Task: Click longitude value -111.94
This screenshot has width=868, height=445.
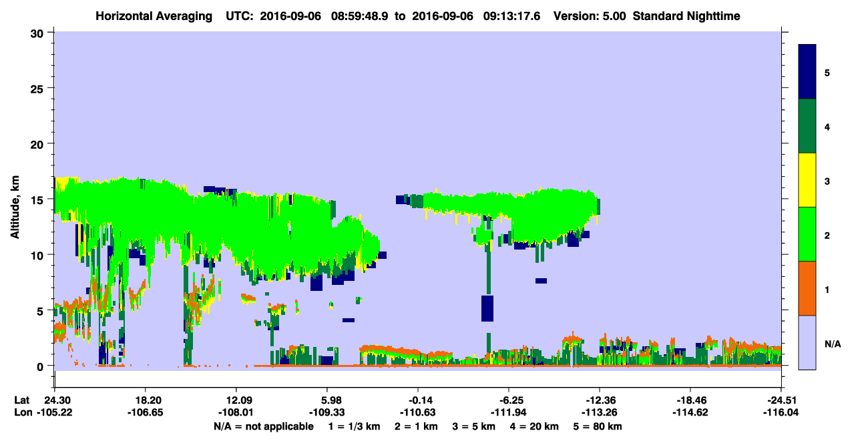Action: (x=509, y=413)
